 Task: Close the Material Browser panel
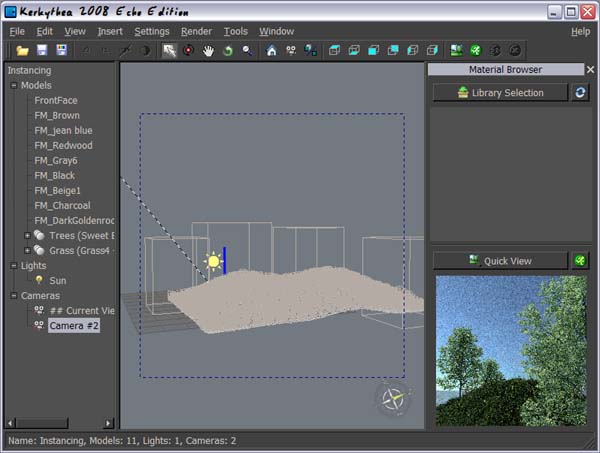(x=590, y=70)
